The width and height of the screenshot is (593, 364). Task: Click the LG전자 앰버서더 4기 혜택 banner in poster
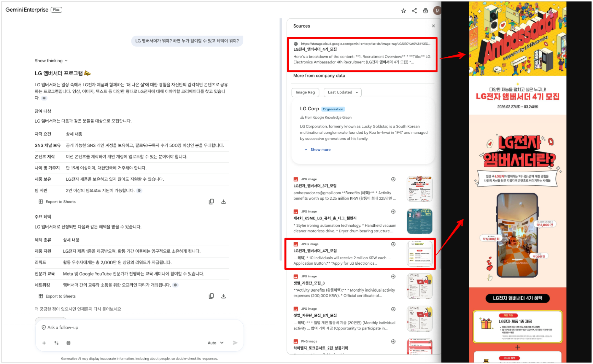coord(517,298)
